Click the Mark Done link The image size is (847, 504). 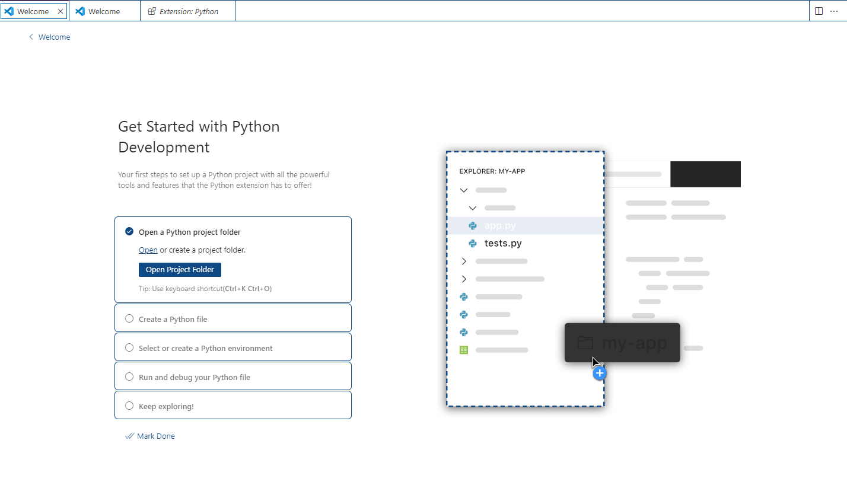tap(150, 436)
